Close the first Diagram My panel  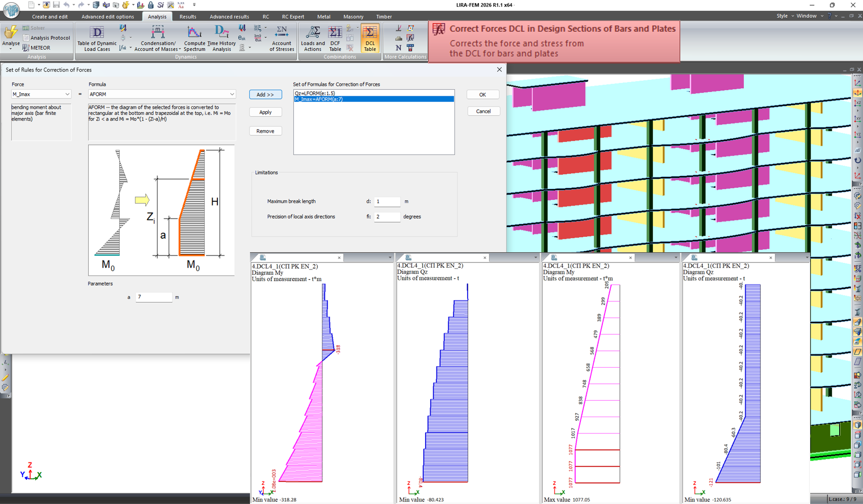pos(339,258)
